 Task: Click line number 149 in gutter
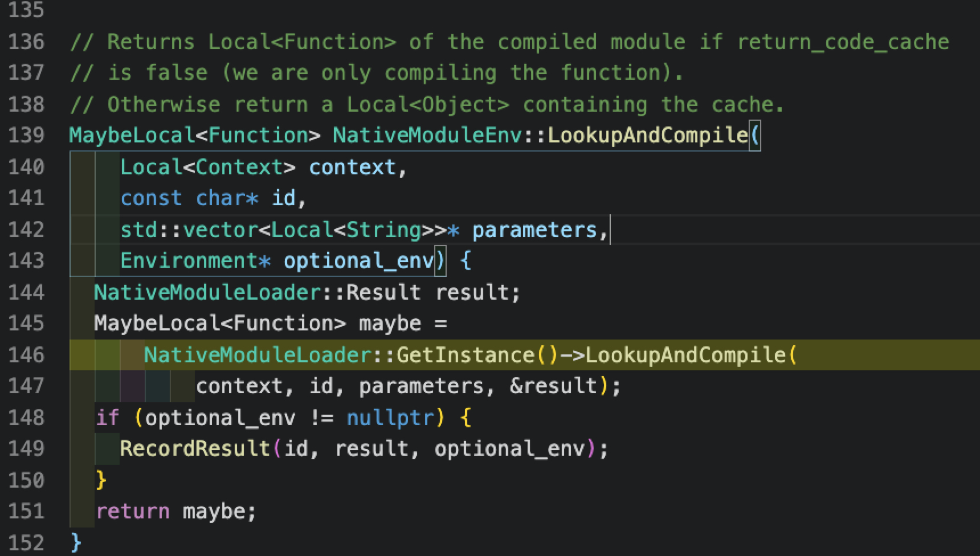26,448
